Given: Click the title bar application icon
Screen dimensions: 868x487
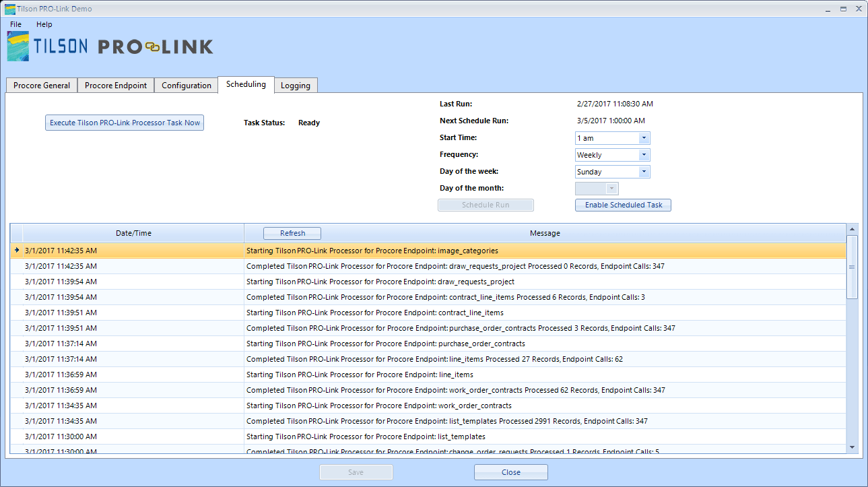Looking at the screenshot, I should click(x=9, y=9).
